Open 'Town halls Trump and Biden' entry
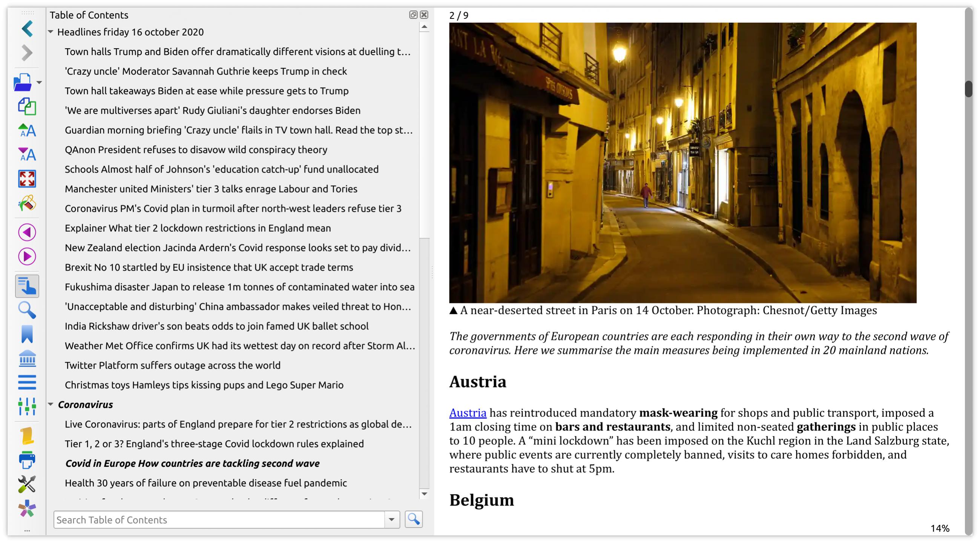Viewport: 980px width, 543px height. coord(238,52)
